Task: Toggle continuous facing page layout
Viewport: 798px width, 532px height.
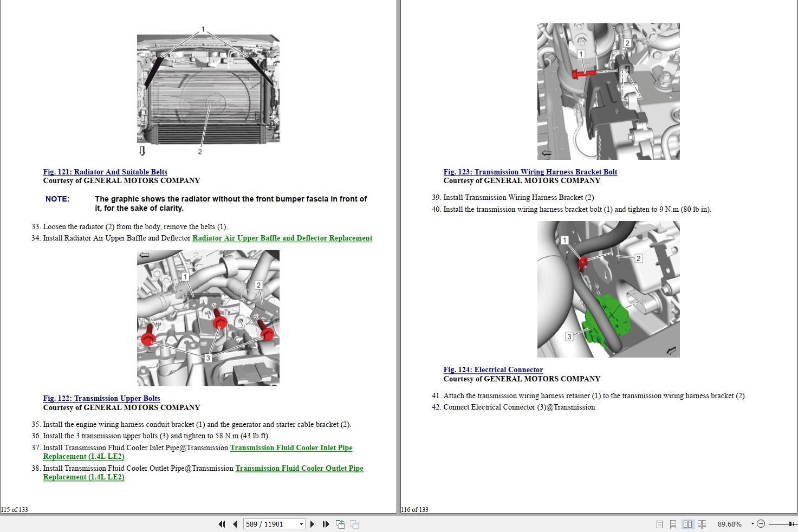Action: (x=702, y=524)
